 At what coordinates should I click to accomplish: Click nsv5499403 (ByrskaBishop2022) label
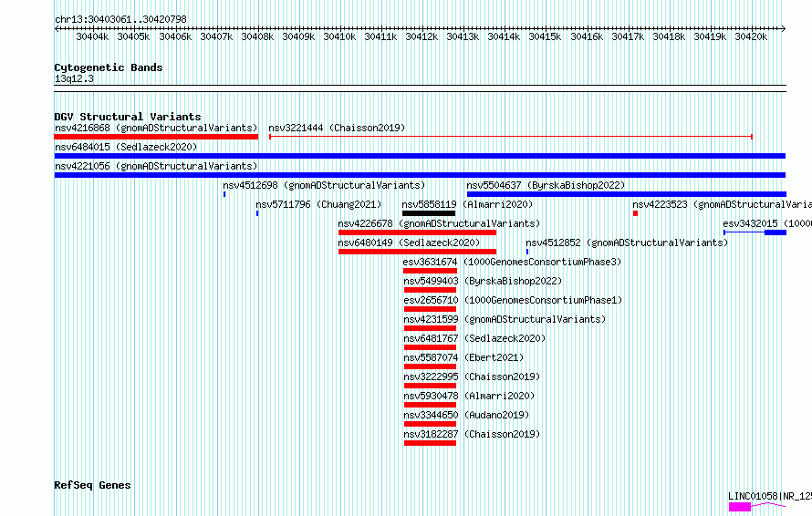pyautogui.click(x=483, y=281)
